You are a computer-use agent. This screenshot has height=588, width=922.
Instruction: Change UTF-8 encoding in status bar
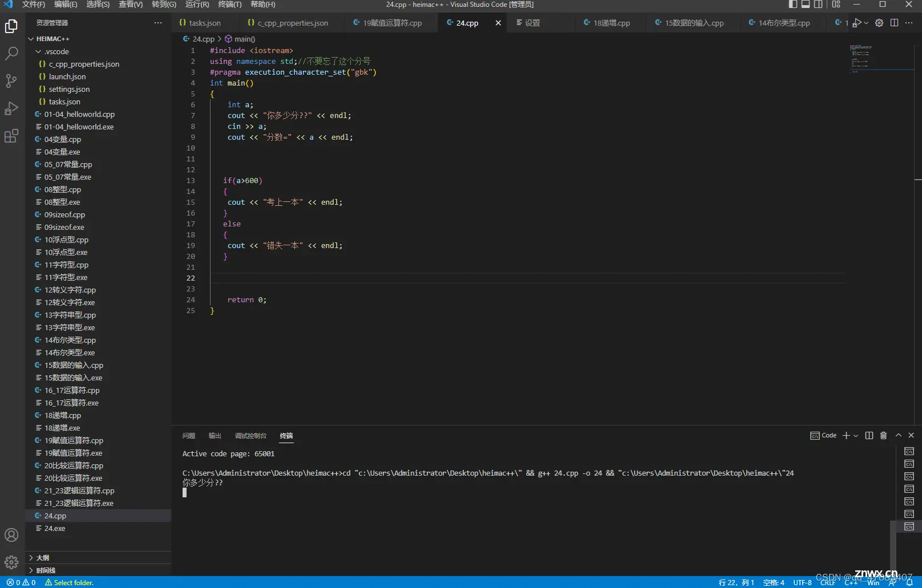(802, 582)
